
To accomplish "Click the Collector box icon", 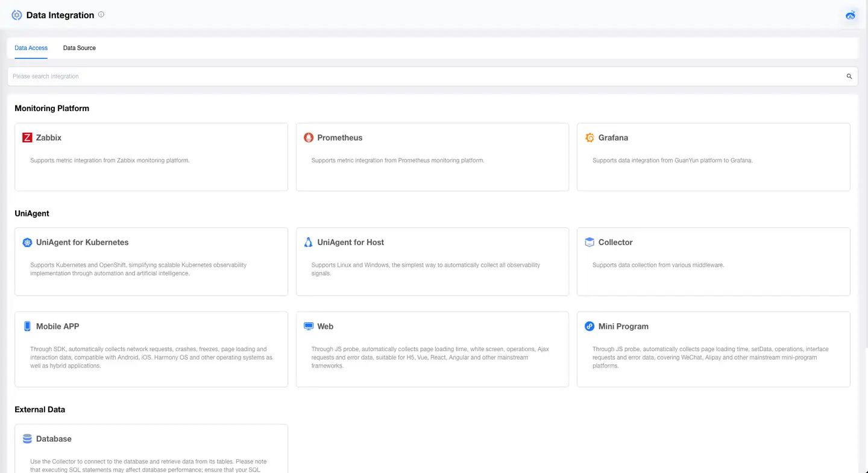I will pos(590,243).
